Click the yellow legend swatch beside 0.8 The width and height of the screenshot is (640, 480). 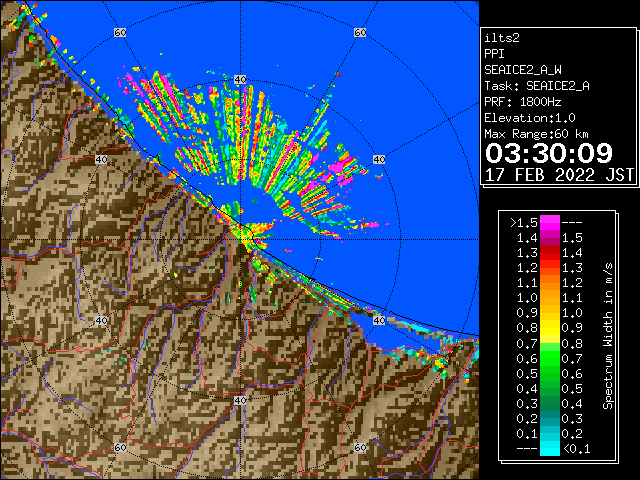pyautogui.click(x=550, y=328)
